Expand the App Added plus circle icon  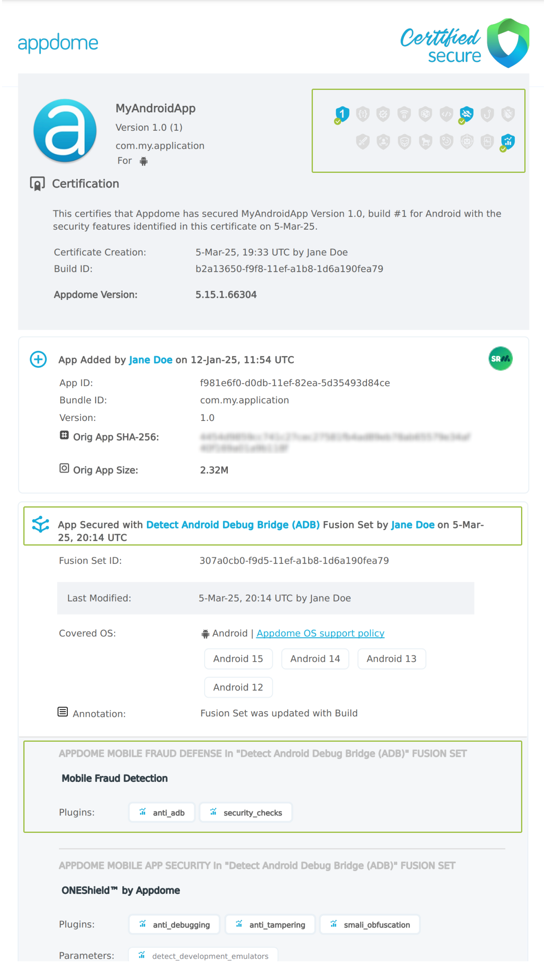coord(38,360)
